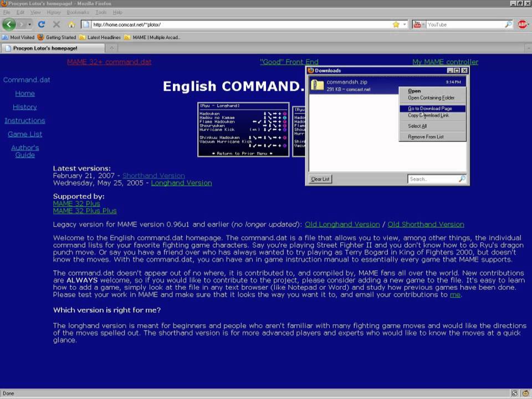Open the Tools menu
Viewport: 532px width, 399px height.
coord(101,12)
